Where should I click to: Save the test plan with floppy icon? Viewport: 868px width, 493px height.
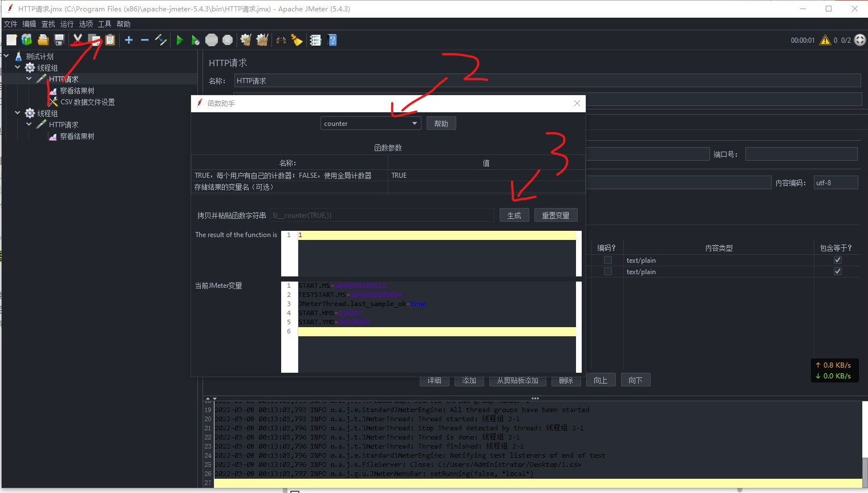coord(59,40)
